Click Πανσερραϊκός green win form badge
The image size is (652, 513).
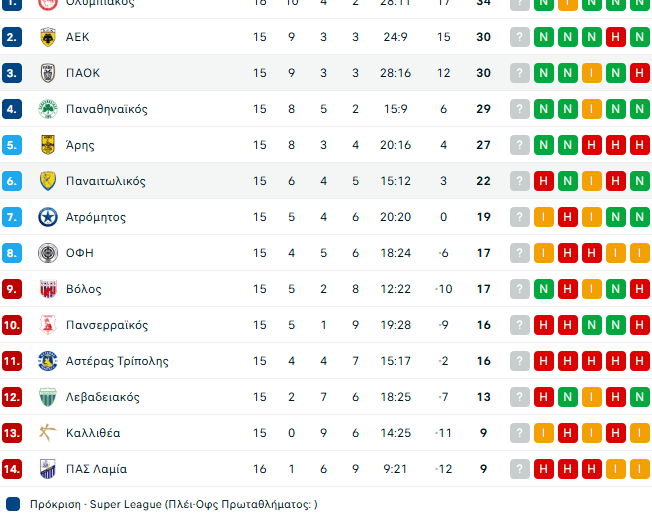[591, 325]
